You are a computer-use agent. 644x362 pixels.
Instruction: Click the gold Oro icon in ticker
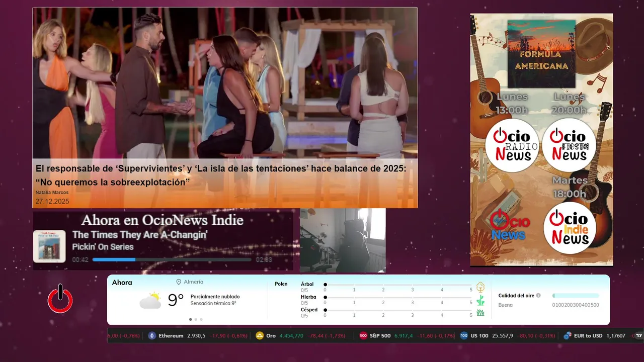click(260, 336)
